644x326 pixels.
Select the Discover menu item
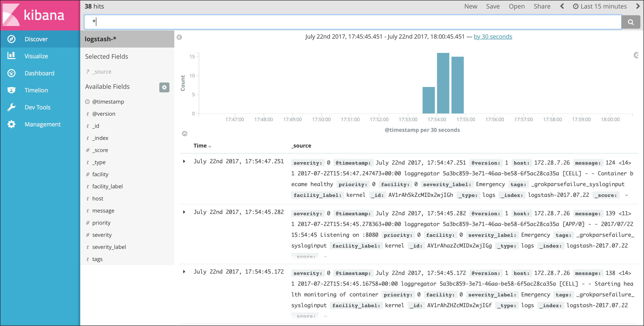click(40, 39)
